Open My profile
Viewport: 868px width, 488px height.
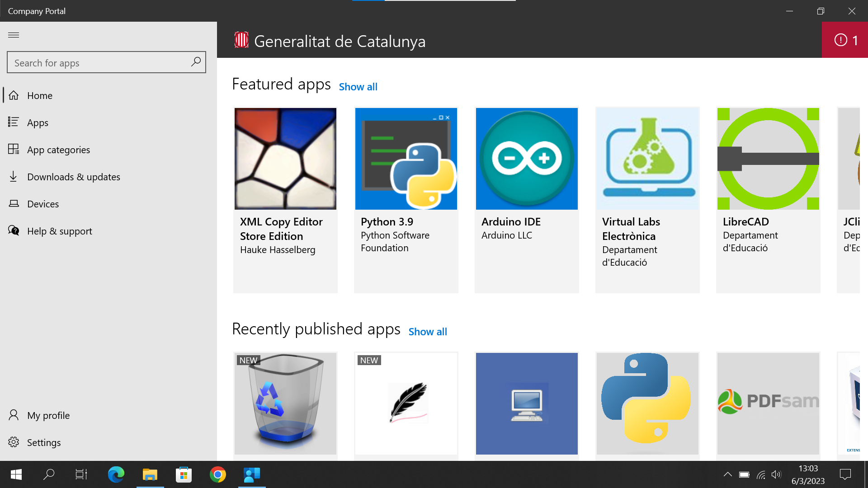(48, 415)
